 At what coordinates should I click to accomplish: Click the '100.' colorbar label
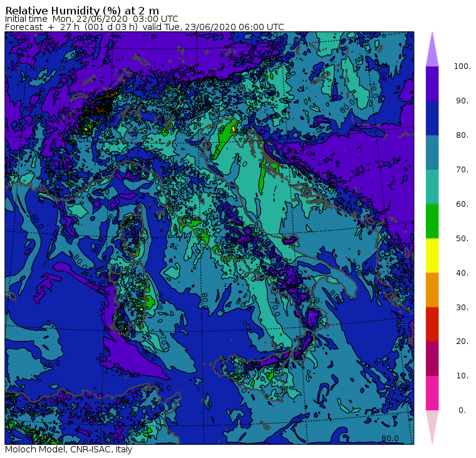462,66
